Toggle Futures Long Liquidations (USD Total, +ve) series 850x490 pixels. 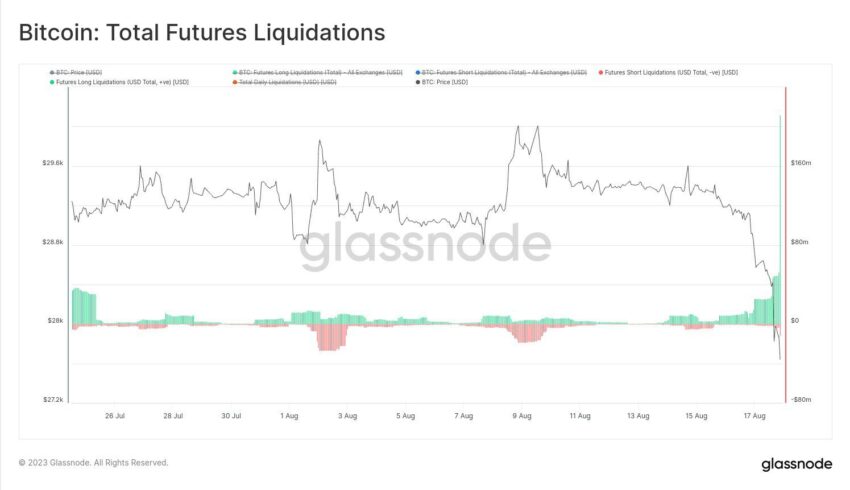(x=119, y=82)
